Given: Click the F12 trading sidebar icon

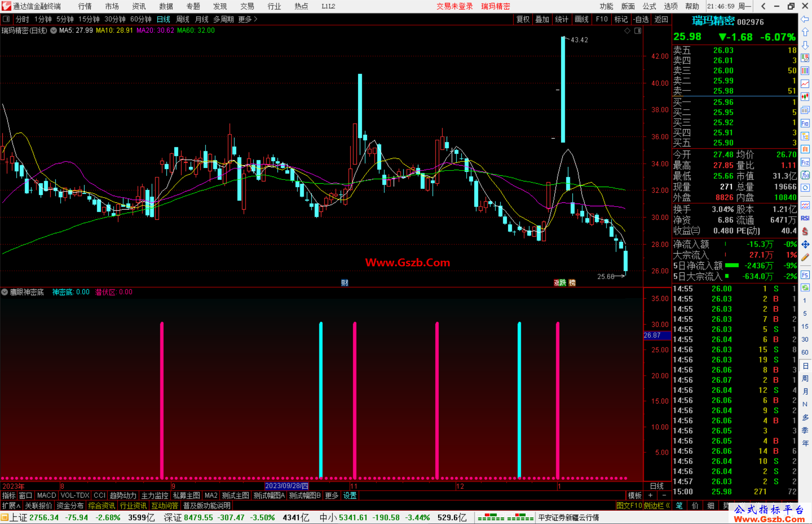Looking at the screenshot, I should (805, 162).
